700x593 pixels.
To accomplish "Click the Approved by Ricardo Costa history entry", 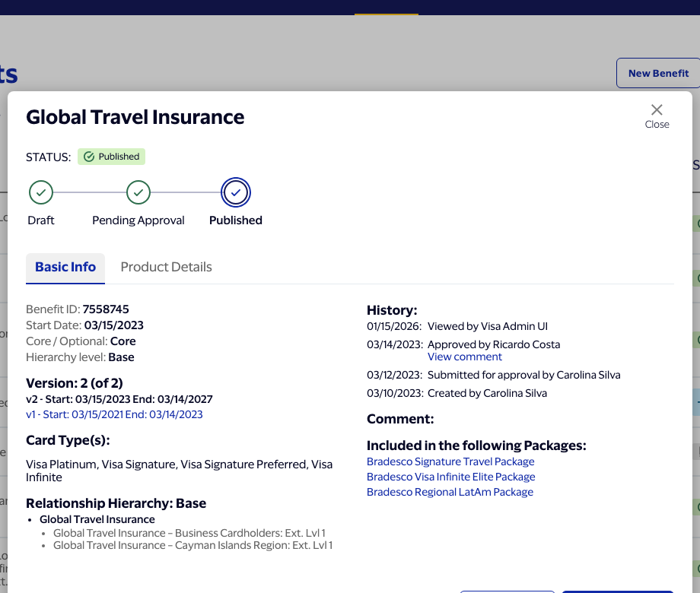I will coord(494,344).
